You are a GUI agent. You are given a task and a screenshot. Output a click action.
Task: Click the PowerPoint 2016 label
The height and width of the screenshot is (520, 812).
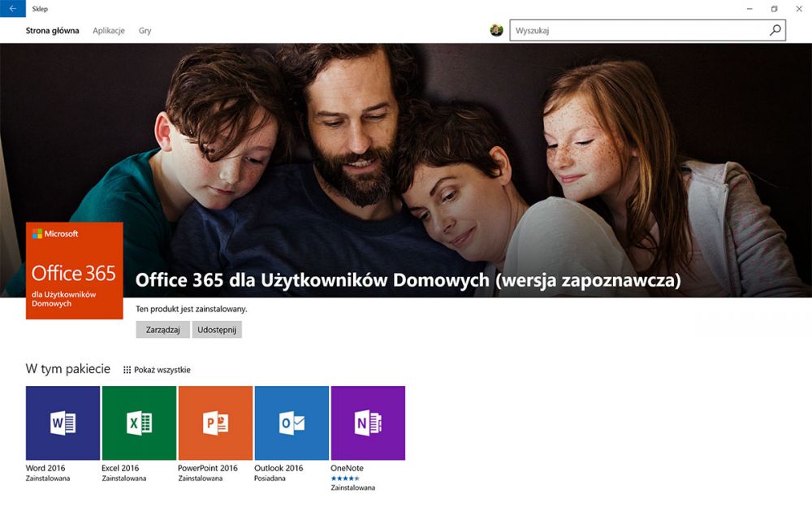pyautogui.click(x=208, y=468)
